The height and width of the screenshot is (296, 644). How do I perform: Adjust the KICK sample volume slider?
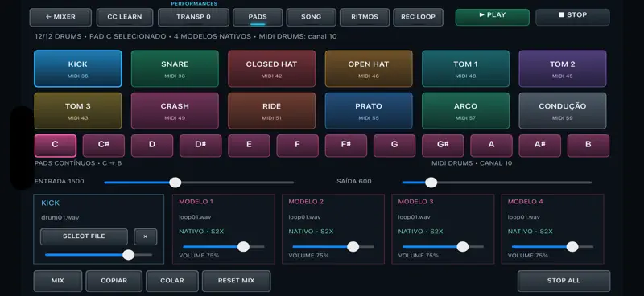pyautogui.click(x=98, y=254)
